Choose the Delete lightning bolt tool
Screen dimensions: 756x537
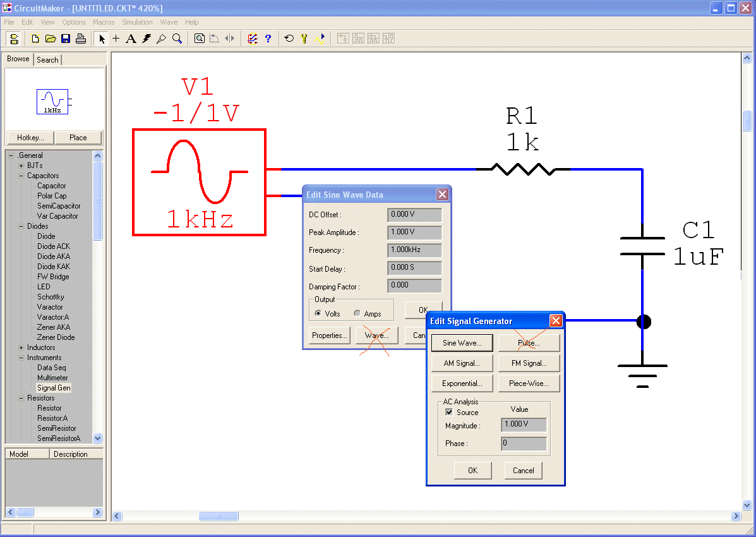tap(147, 39)
